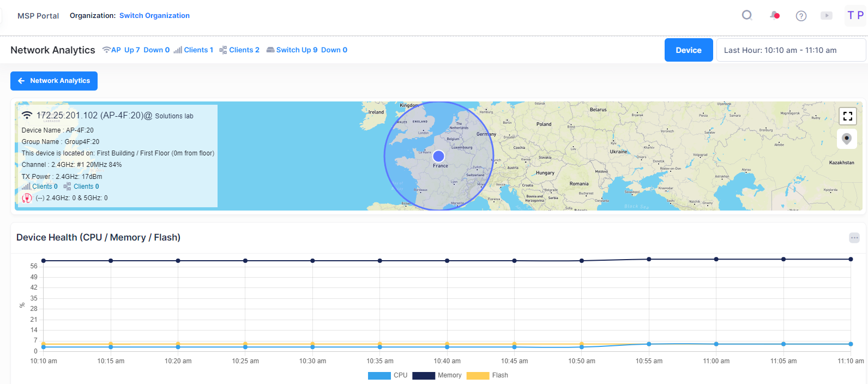Click the Memory data point at 10:10 am
868x384 pixels.
pyautogui.click(x=44, y=261)
